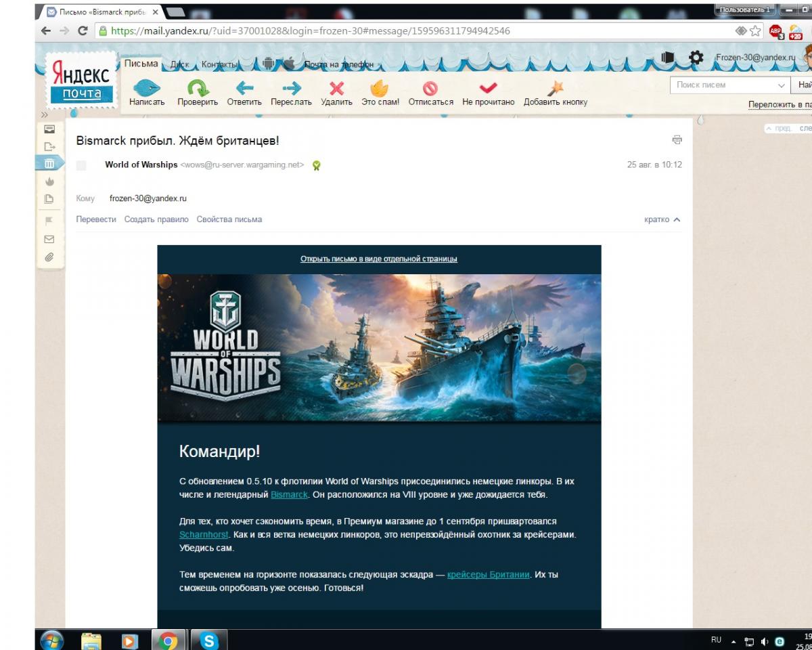Click the Проверить check mail button
This screenshot has height=650, width=812.
[x=198, y=93]
